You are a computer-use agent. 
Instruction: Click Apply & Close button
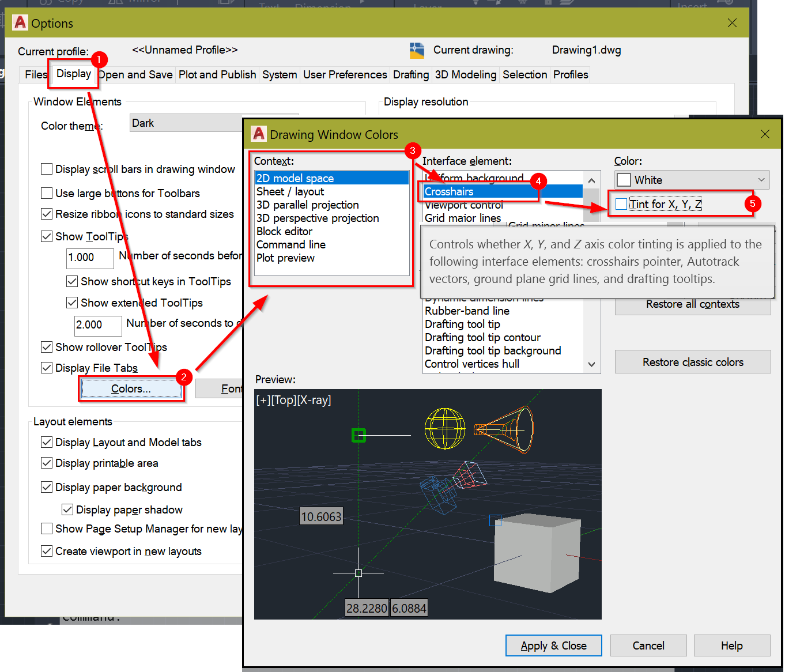coord(553,645)
